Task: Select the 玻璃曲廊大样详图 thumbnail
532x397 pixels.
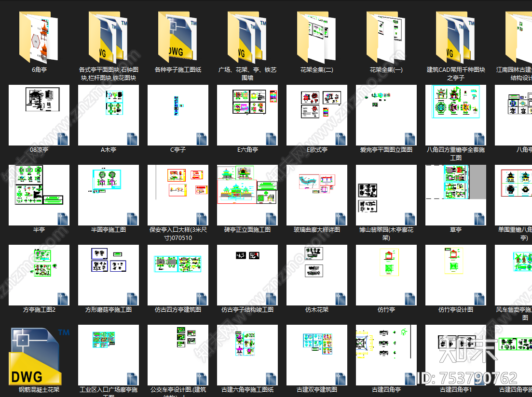Action: (317, 195)
